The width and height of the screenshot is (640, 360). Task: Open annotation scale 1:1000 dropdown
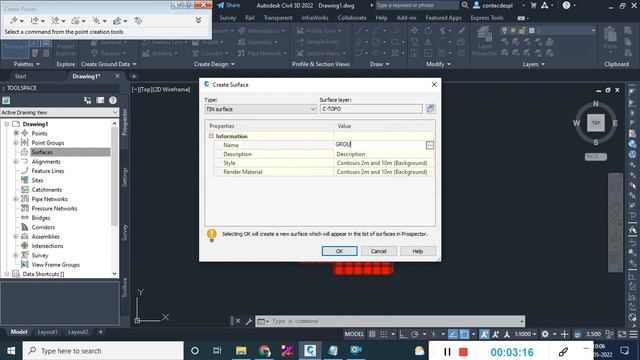pyautogui.click(x=524, y=334)
